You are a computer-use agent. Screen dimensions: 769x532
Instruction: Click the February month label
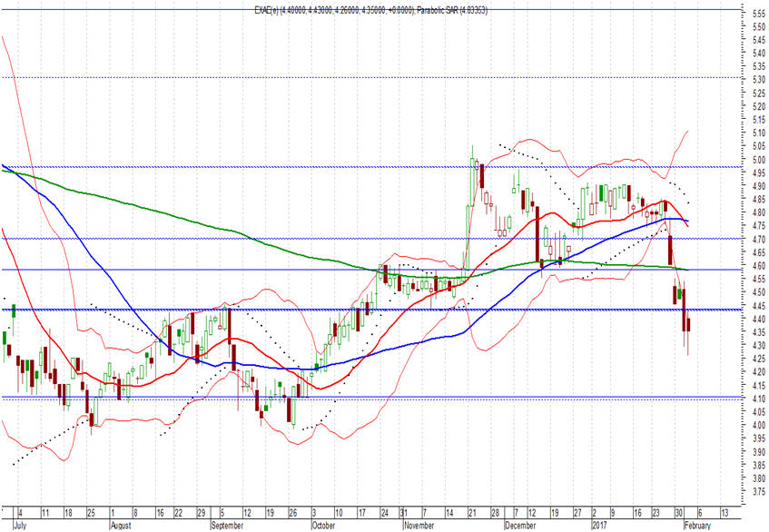[x=697, y=525]
